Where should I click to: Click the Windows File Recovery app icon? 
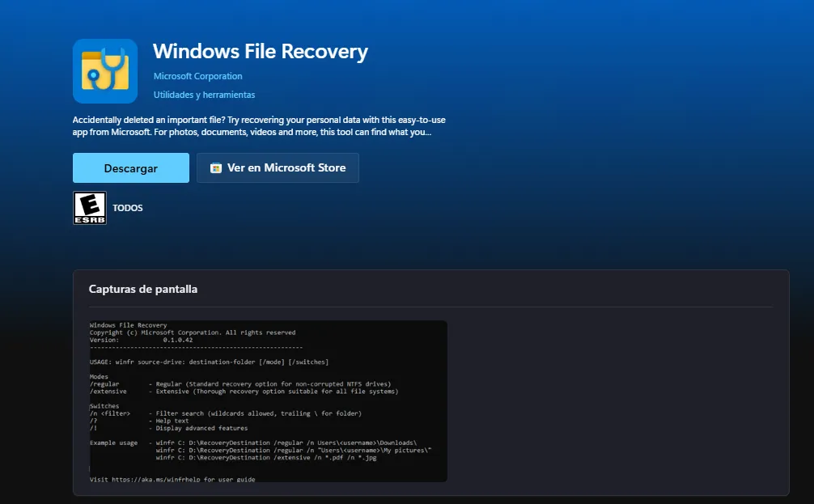click(x=105, y=71)
